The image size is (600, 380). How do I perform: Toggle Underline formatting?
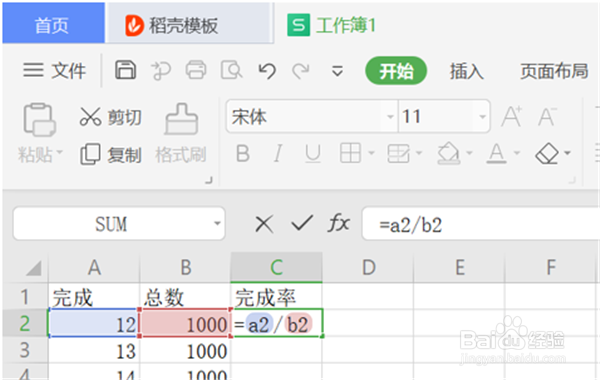pos(313,154)
